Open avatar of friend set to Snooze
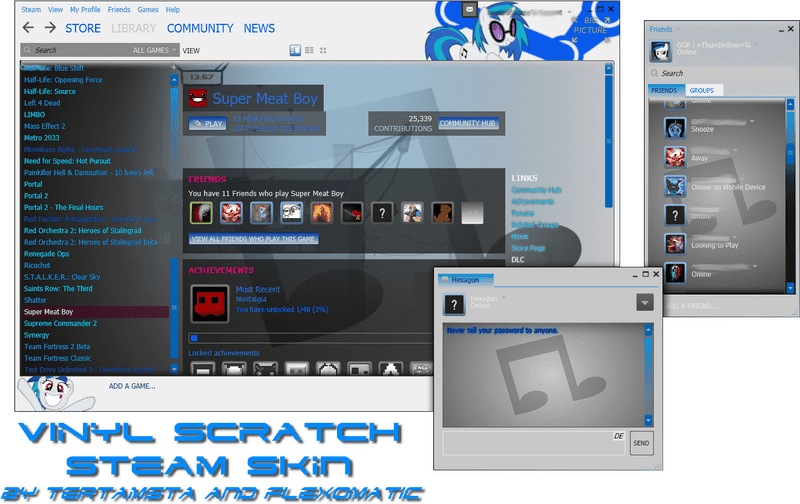Viewport: 800px width, 504px height. (675, 128)
